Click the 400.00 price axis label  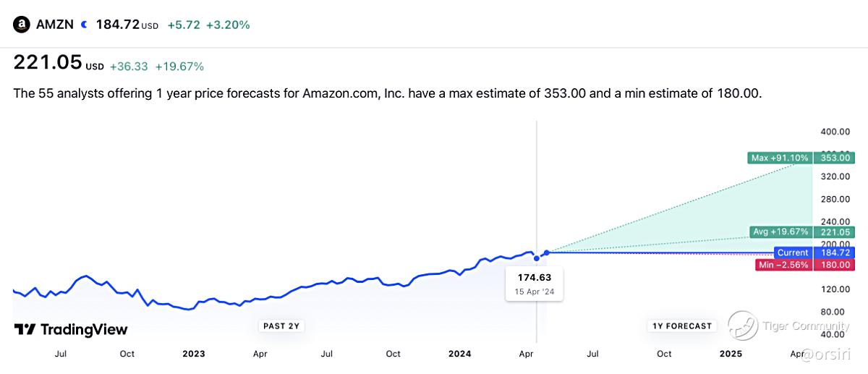pyautogui.click(x=834, y=132)
